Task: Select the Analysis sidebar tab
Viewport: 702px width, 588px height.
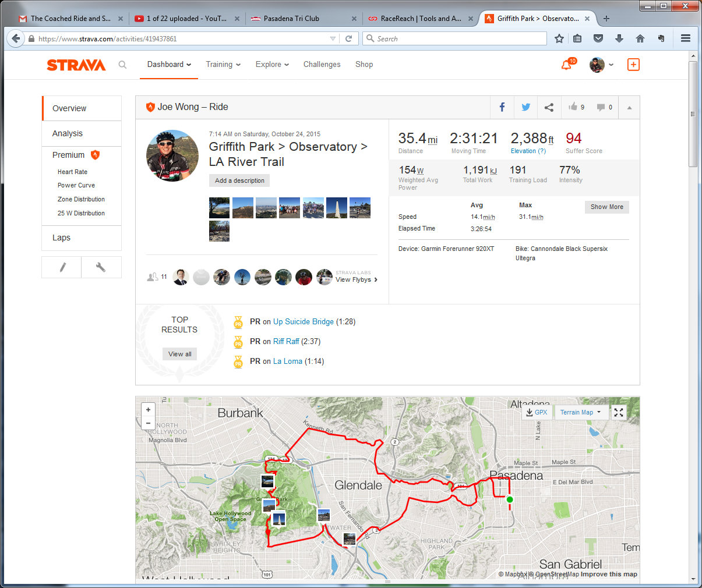Action: click(68, 133)
